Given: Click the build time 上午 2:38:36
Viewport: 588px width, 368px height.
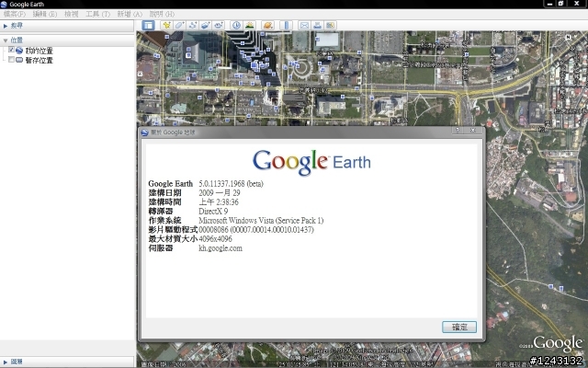Looking at the screenshot, I should [x=219, y=202].
